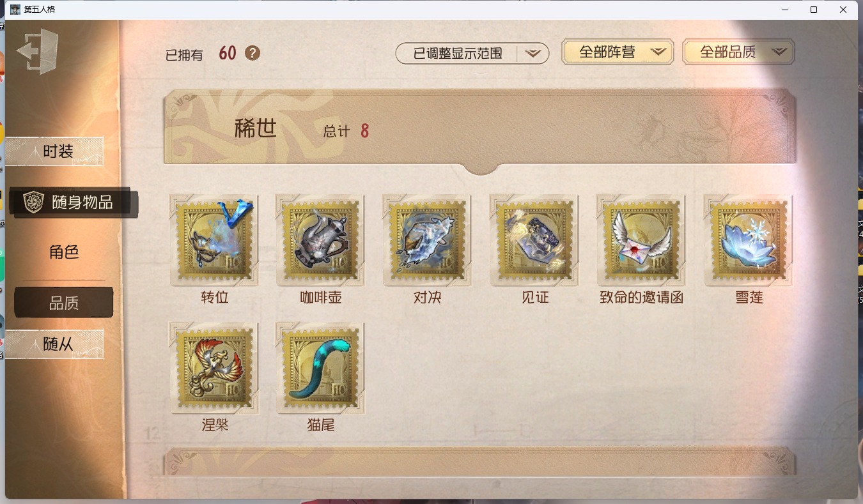Click the 稀世 category header banner
Viewport: 863px width, 504px height.
click(x=480, y=130)
